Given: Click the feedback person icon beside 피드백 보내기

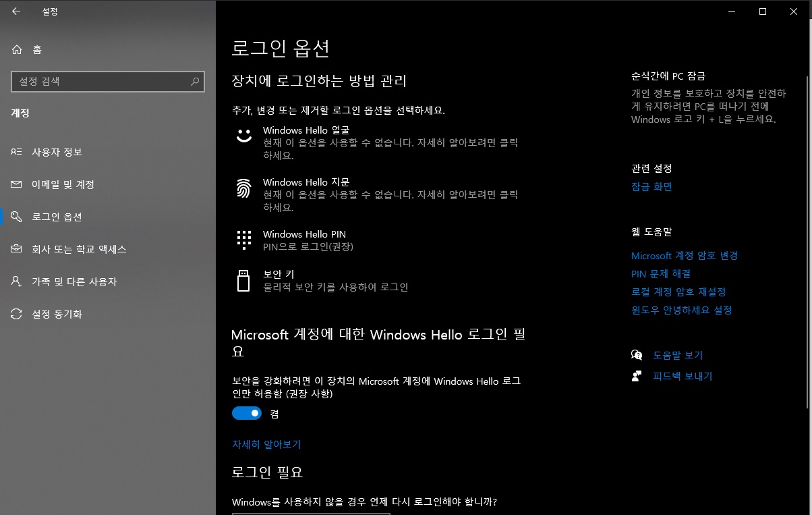Looking at the screenshot, I should (637, 376).
